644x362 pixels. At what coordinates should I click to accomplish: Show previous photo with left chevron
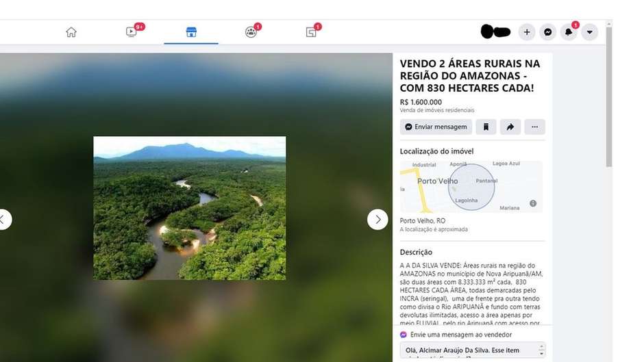click(3, 220)
